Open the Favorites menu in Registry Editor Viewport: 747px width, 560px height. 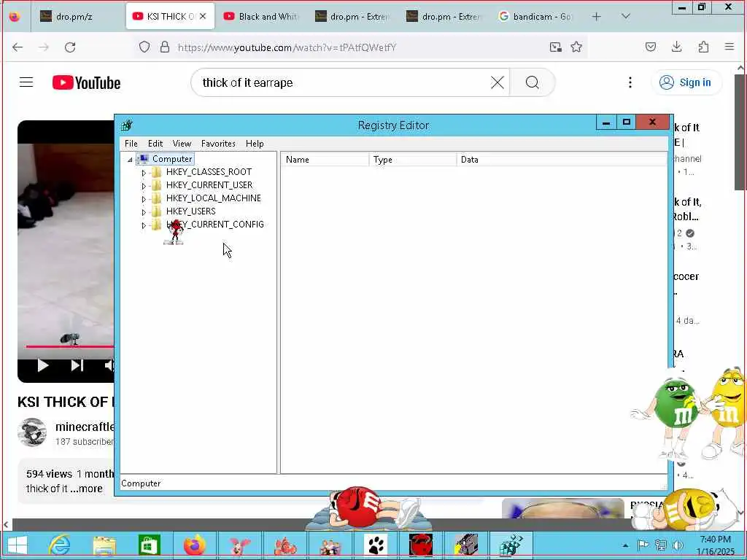coord(218,144)
